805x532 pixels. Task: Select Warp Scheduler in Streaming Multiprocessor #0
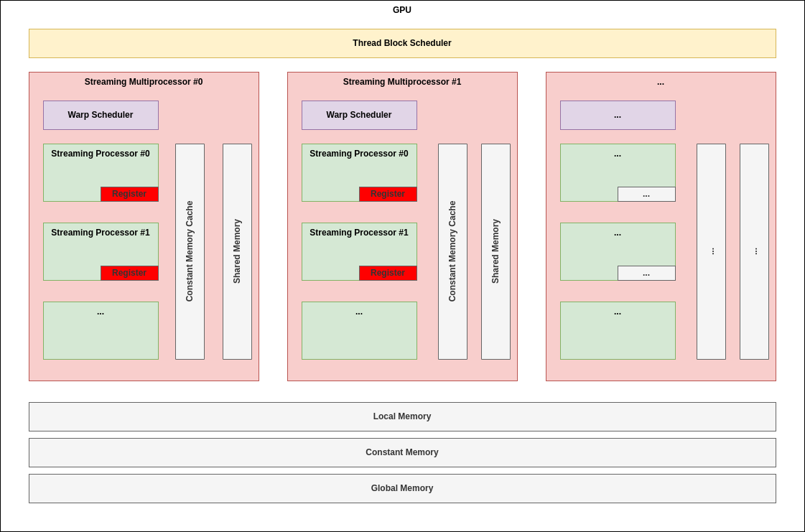(101, 115)
